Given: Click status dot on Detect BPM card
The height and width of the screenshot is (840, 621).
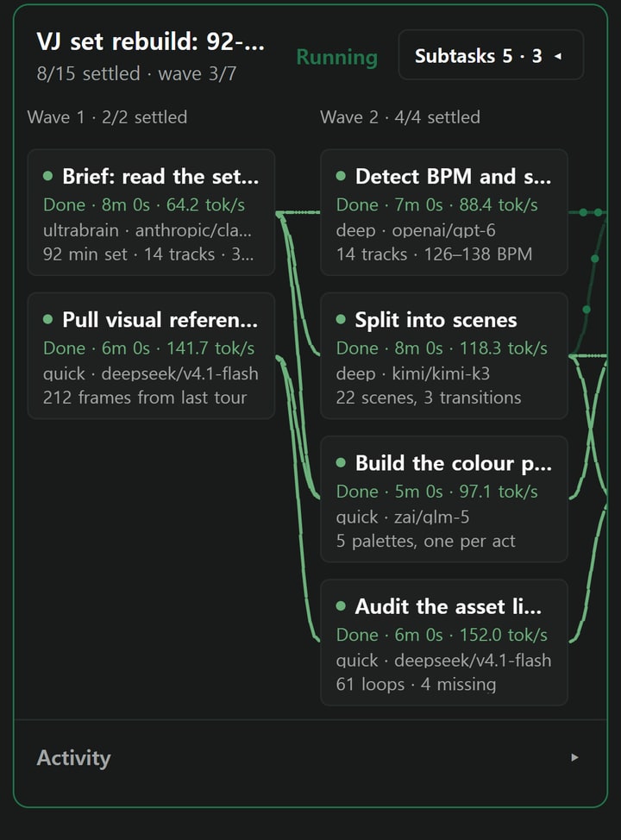Looking at the screenshot, I should pos(341,176).
